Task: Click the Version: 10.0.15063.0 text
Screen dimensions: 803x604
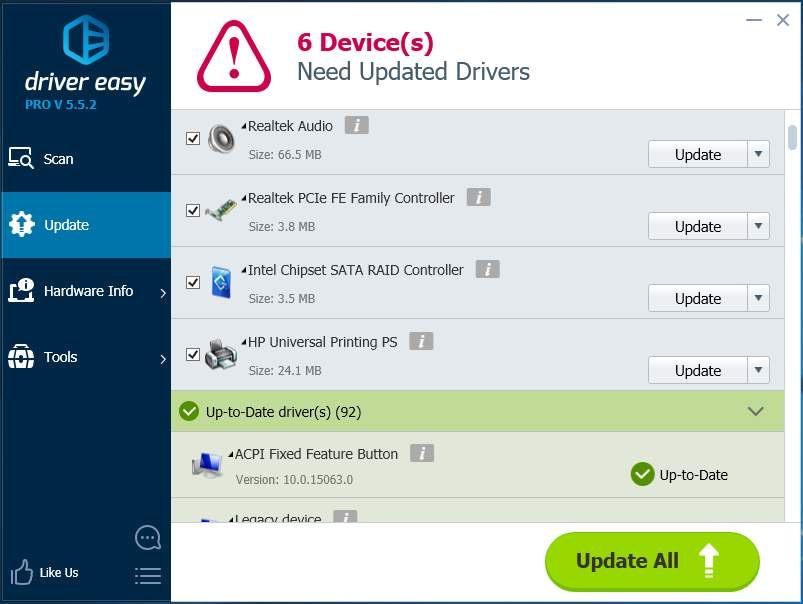Action: tap(294, 480)
